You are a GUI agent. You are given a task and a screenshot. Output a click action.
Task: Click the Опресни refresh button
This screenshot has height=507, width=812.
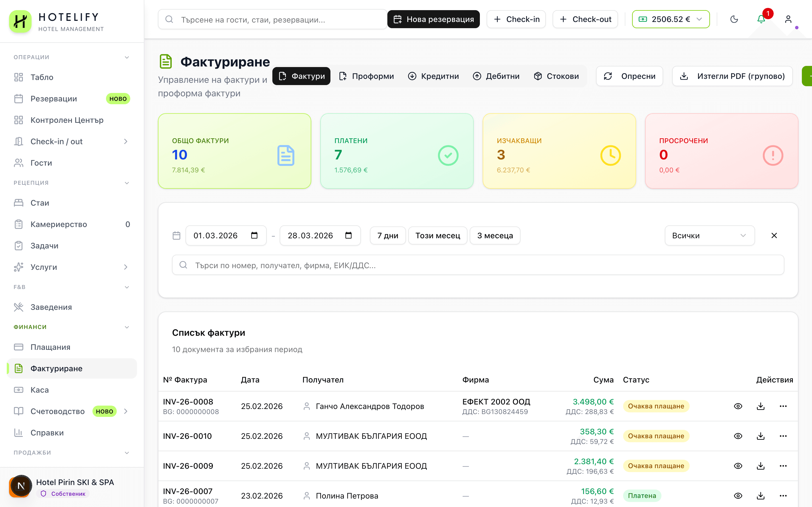(x=629, y=76)
